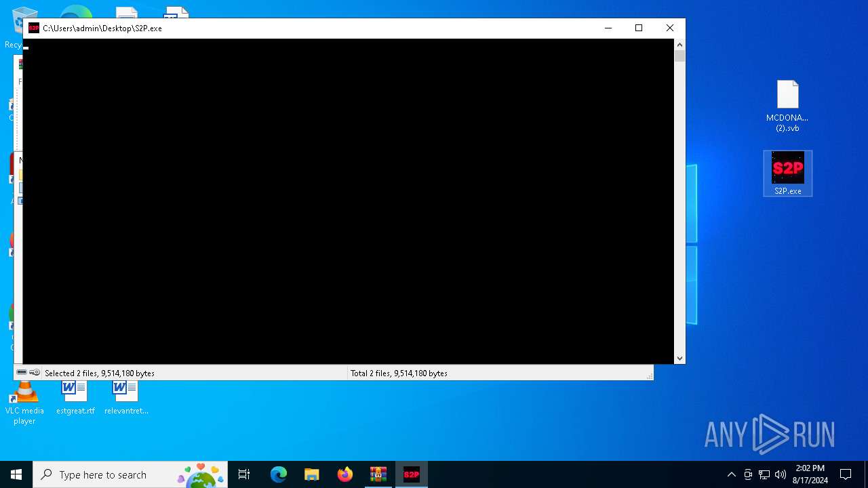Open File Explorer from taskbar
This screenshot has width=868, height=488.
pyautogui.click(x=312, y=474)
